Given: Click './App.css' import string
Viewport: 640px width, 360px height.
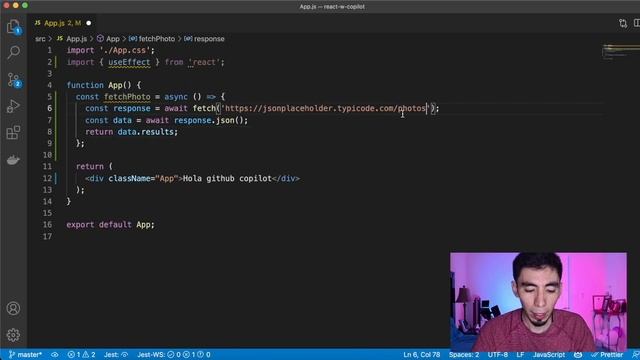Looking at the screenshot, I should [124, 50].
